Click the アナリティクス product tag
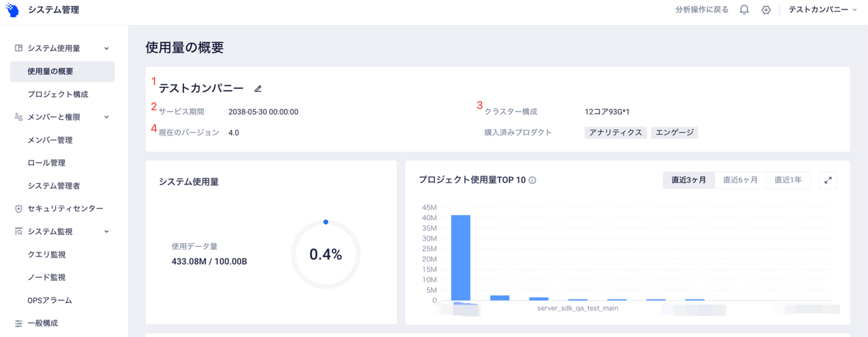 [x=615, y=132]
